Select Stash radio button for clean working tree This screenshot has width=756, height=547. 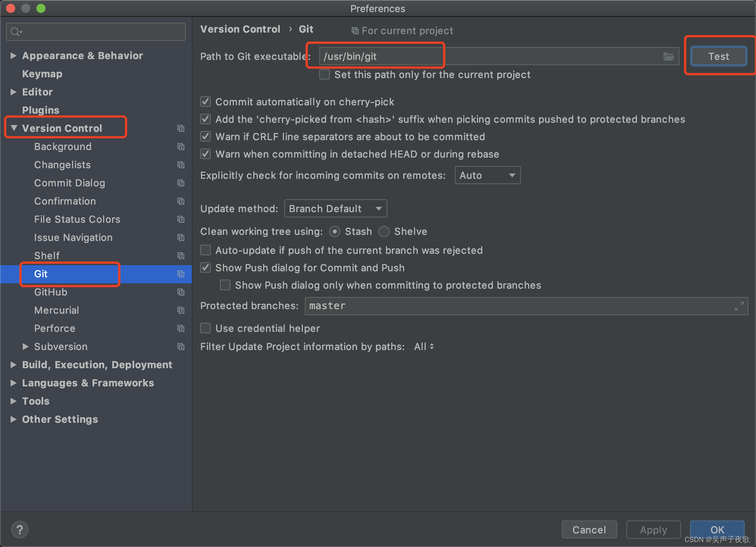332,231
